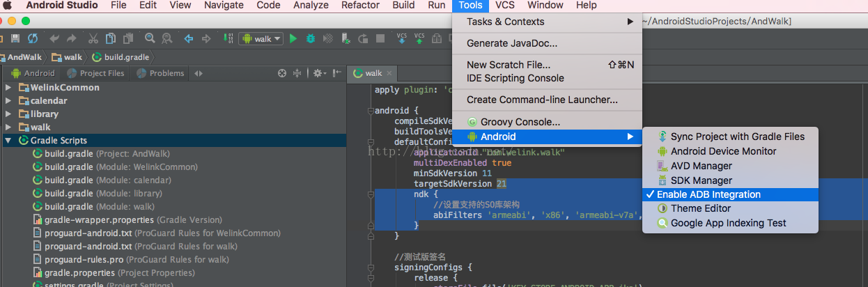Image resolution: width=868 pixels, height=287 pixels.
Task: Select IDE Scripting Console menu item
Action: point(547,78)
